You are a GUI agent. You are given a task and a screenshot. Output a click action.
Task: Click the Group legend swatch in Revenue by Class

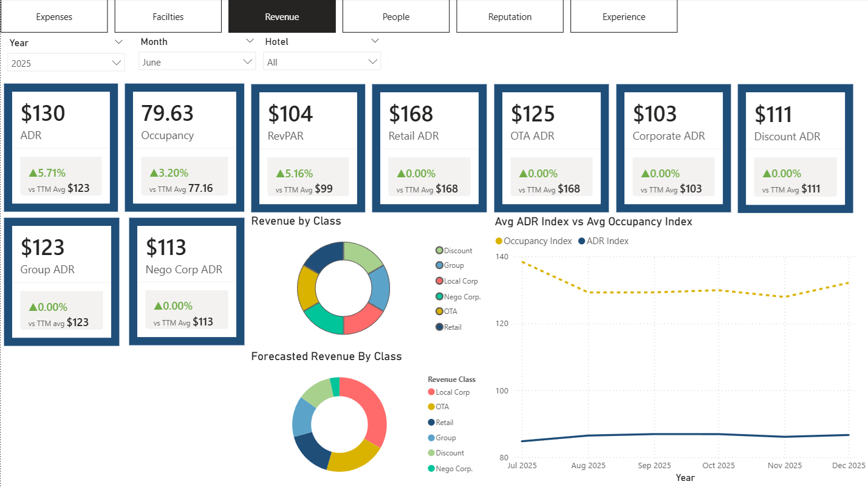[439, 265]
